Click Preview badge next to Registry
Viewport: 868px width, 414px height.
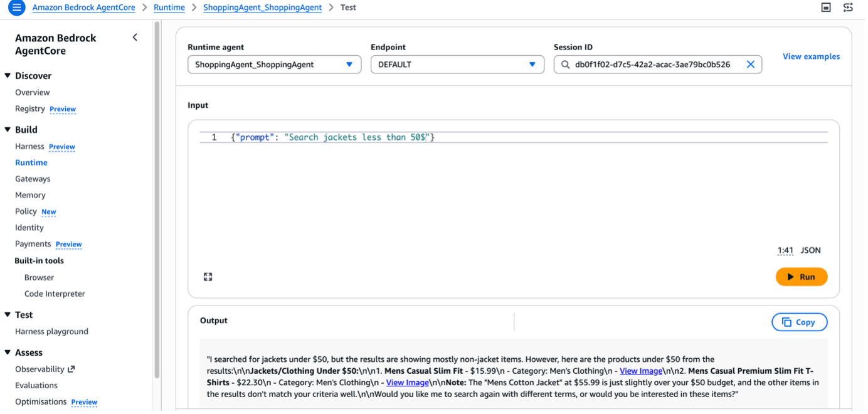tap(63, 109)
